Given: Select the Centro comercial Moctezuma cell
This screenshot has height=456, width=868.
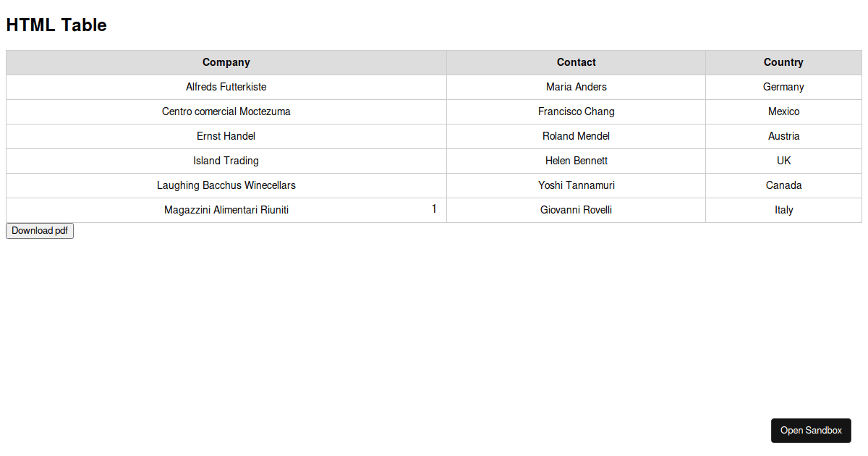Looking at the screenshot, I should coord(226,112).
